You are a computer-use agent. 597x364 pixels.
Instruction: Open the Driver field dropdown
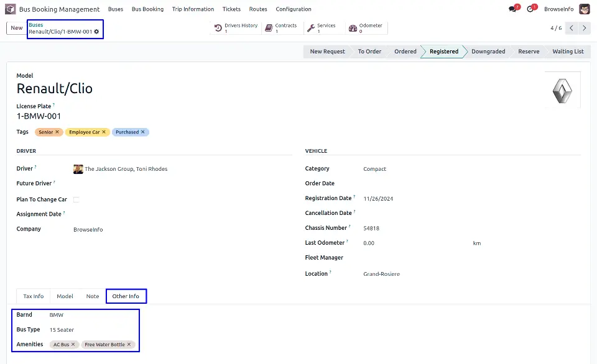[182, 169]
